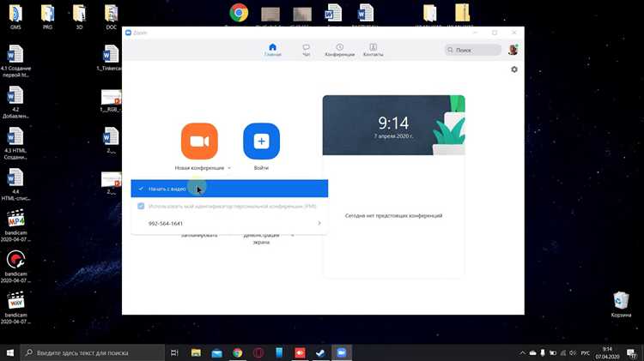The width and height of the screenshot is (644, 361).
Task: Open the volume control in system tray
Action: [x=573, y=352]
